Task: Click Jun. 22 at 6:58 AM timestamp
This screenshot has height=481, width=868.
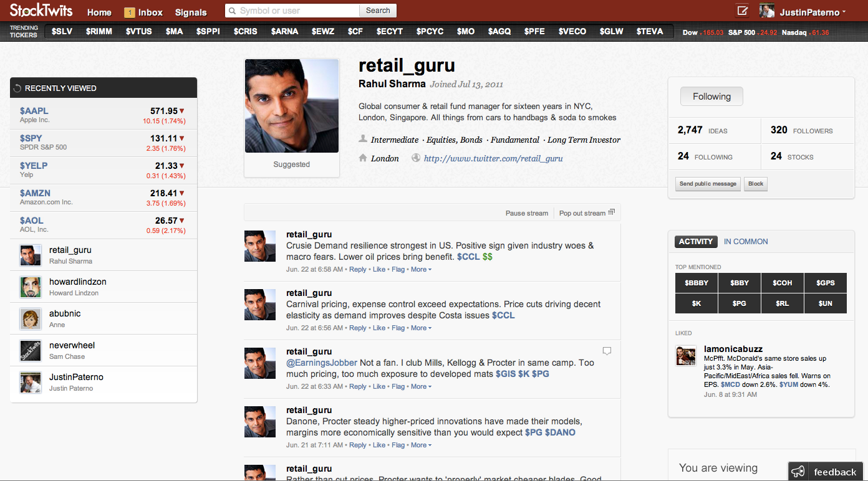Action: point(314,269)
